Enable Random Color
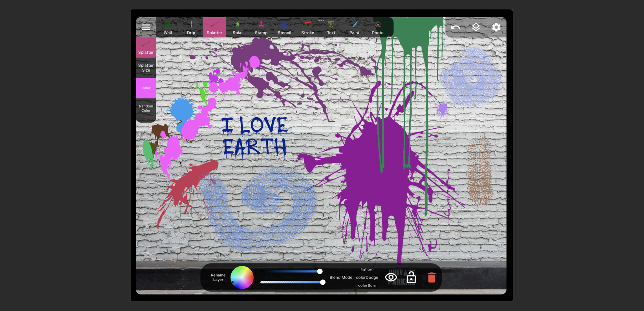 [x=146, y=108]
